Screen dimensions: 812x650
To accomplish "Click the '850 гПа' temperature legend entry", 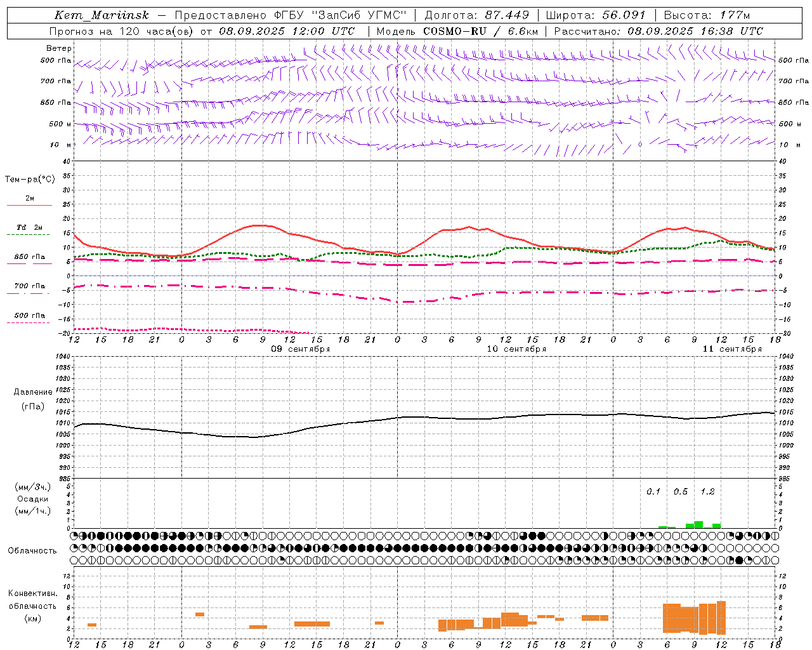I will [30, 257].
